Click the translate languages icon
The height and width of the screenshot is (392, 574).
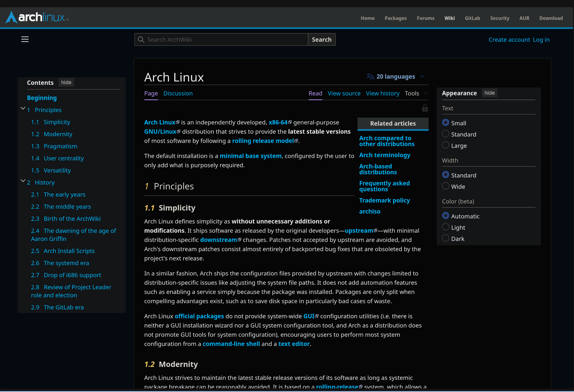pyautogui.click(x=370, y=77)
